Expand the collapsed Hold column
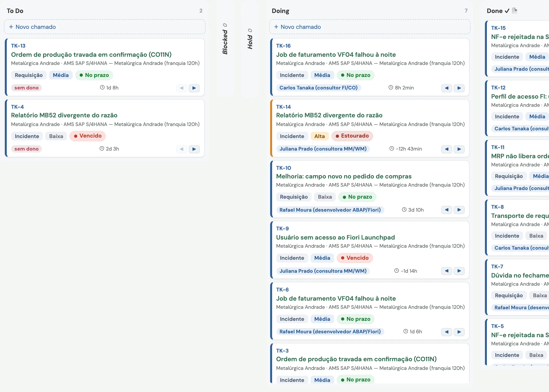The width and height of the screenshot is (549, 392). click(x=250, y=39)
